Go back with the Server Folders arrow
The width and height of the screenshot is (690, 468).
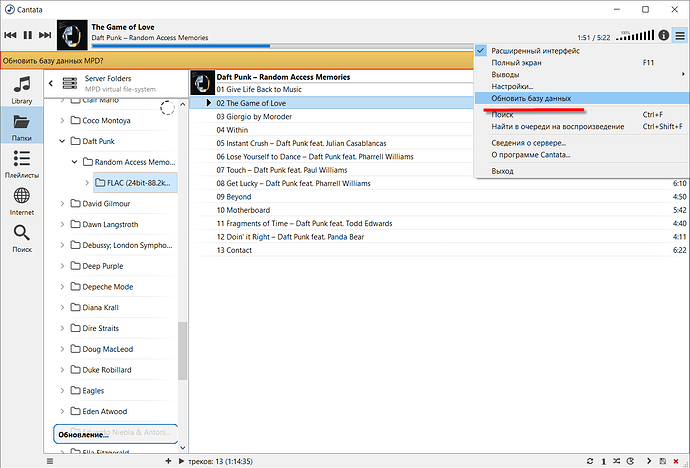click(51, 83)
